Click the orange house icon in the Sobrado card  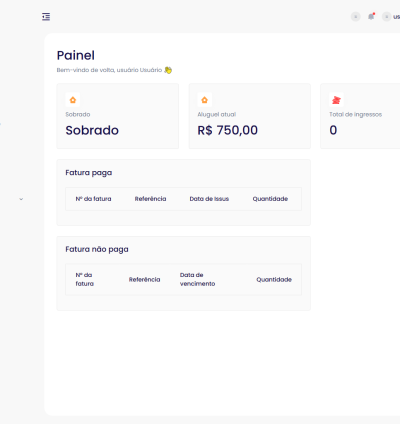click(x=73, y=100)
